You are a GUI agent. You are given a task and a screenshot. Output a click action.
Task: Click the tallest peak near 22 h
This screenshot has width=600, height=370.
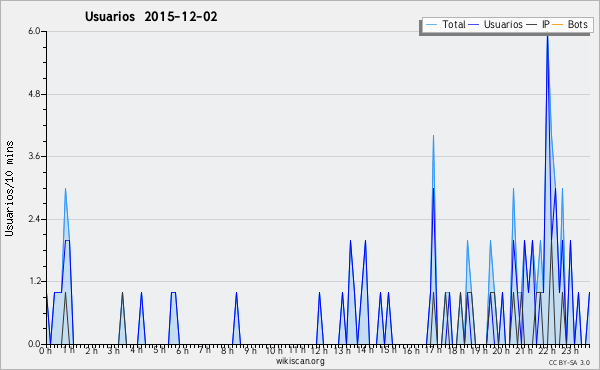548,36
